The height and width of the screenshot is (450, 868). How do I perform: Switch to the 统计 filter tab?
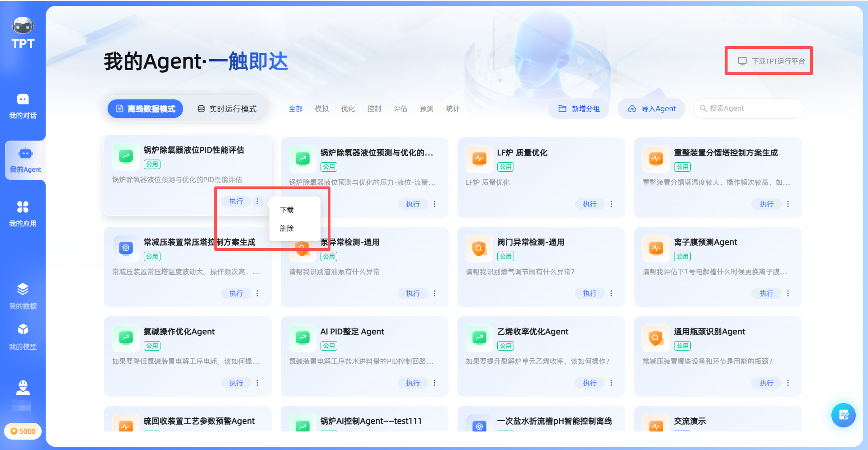(452, 108)
